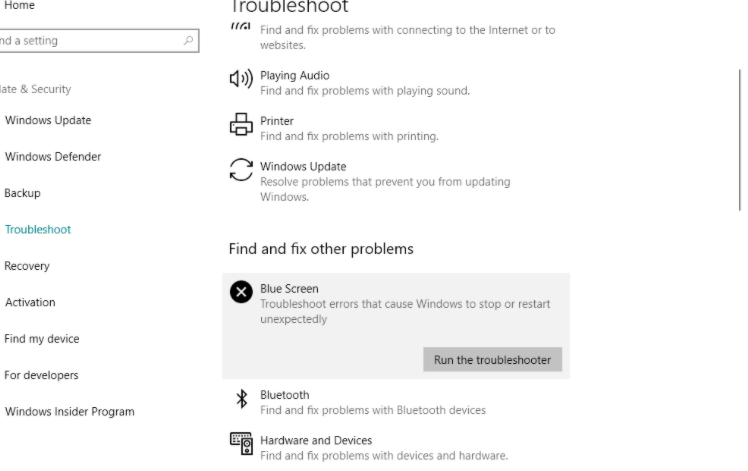Image resolution: width=748 pixels, height=471 pixels.
Task: Click the Blue Screen X icon
Action: click(241, 292)
